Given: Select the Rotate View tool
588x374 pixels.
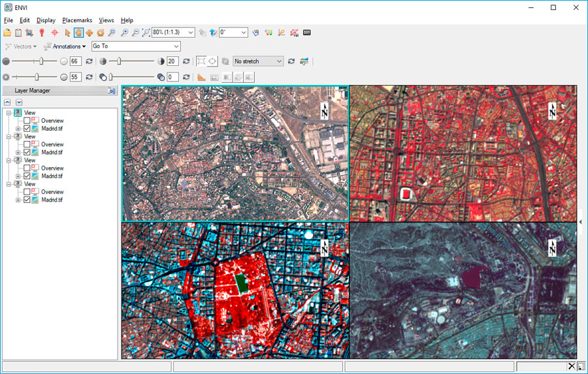Looking at the screenshot, I should 100,33.
